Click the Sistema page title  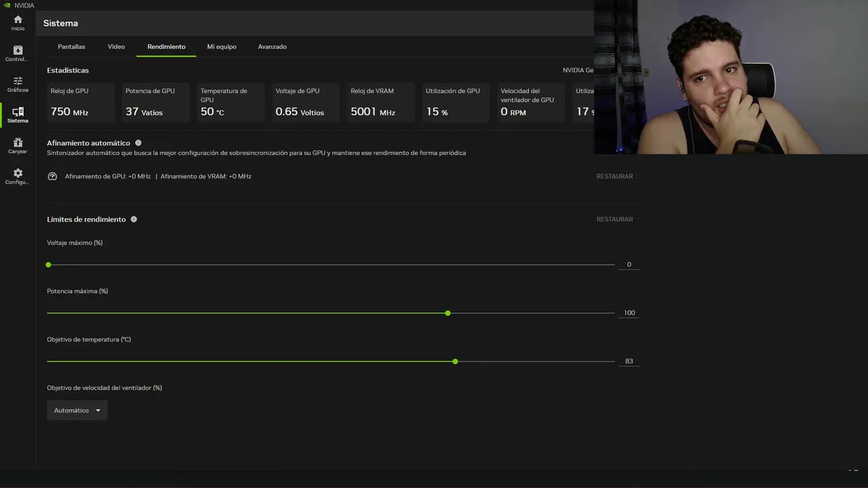60,23
